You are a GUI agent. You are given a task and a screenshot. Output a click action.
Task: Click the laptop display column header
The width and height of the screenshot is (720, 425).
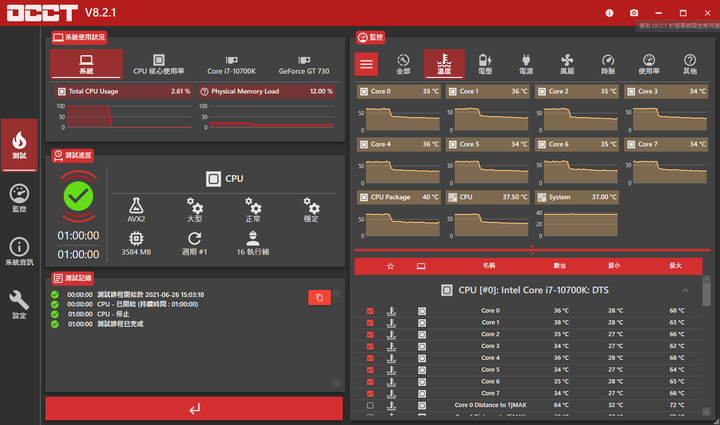421,266
